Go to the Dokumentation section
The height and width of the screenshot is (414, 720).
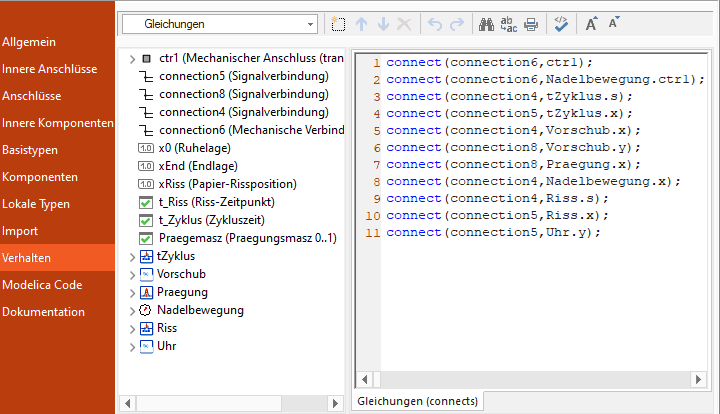(43, 312)
